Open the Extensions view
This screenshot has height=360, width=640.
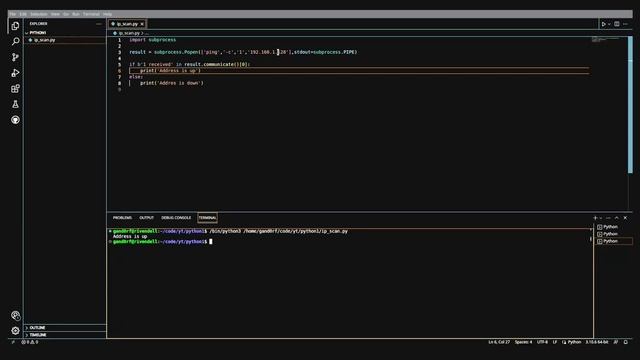pyautogui.click(x=15, y=89)
